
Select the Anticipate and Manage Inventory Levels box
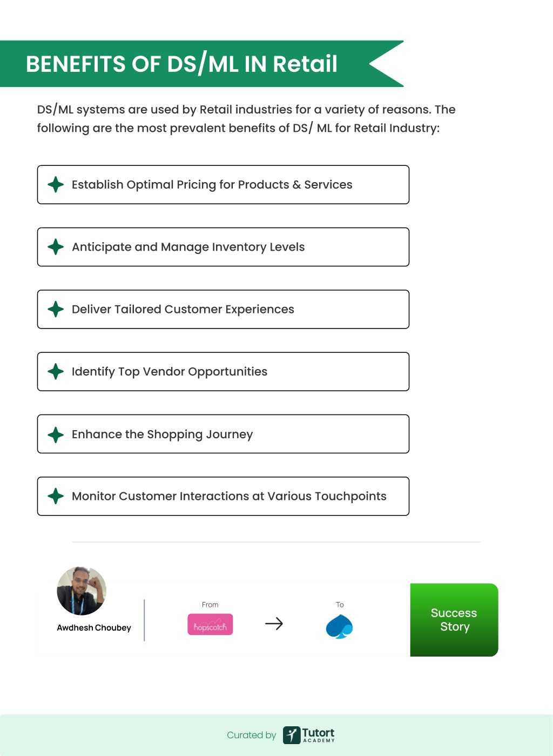click(x=223, y=247)
